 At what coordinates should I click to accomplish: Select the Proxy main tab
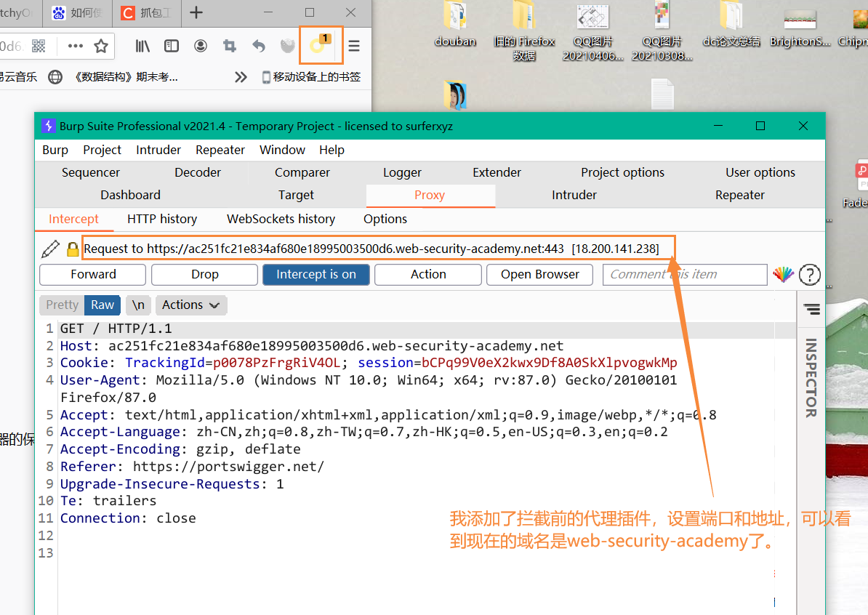[430, 196]
